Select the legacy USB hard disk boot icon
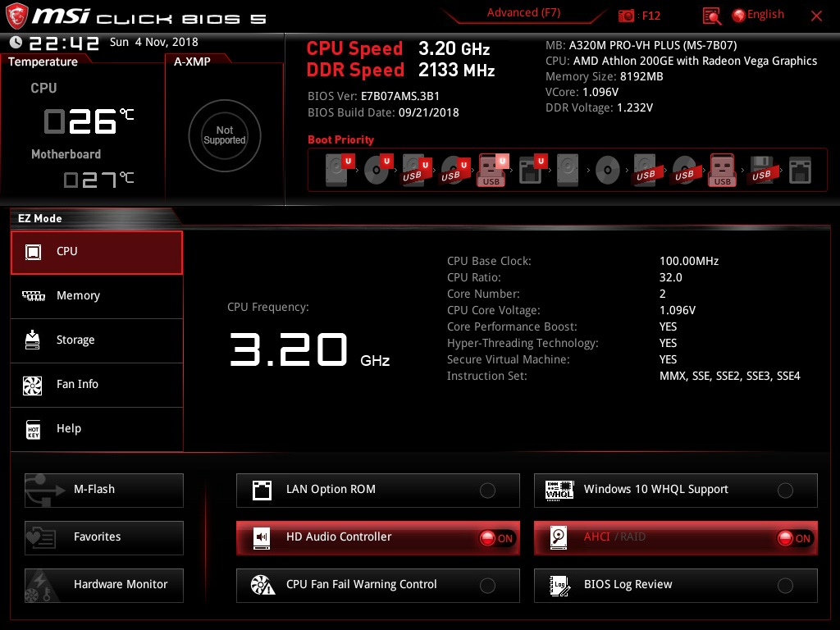Screen dimensions: 840x630 (x=646, y=170)
